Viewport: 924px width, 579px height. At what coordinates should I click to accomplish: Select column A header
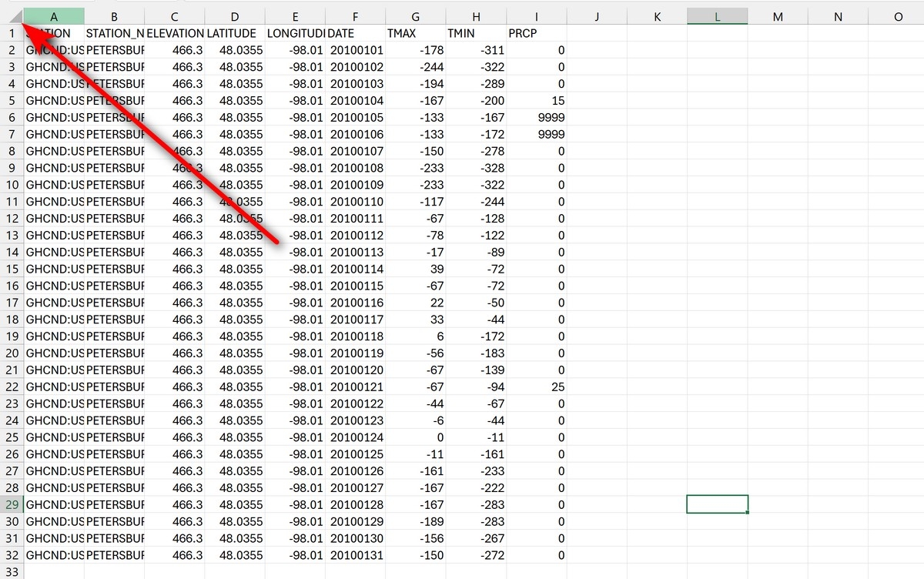54,16
